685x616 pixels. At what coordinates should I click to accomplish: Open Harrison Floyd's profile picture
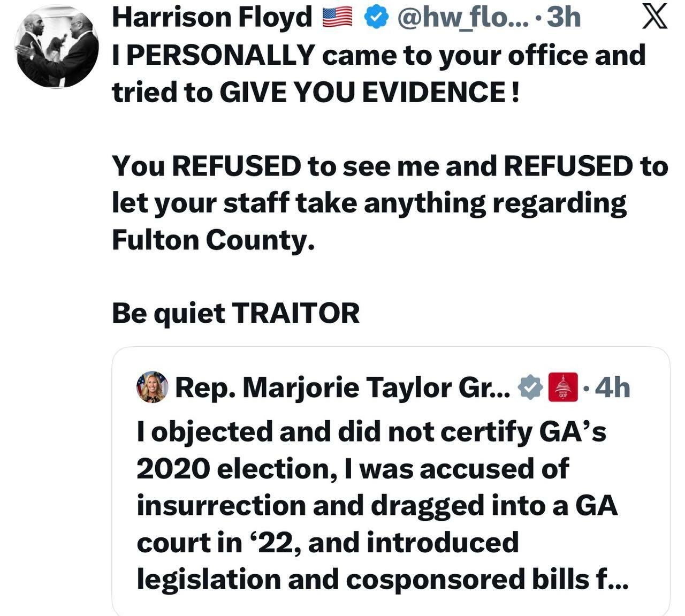click(x=57, y=47)
